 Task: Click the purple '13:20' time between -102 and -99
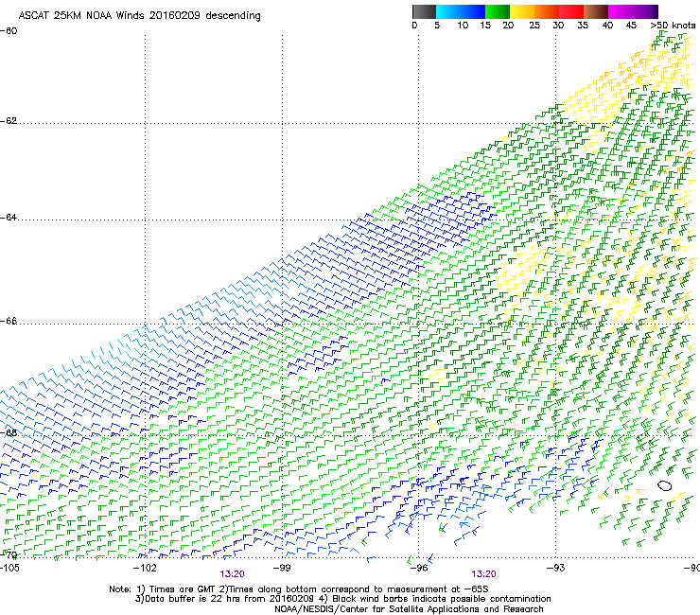pos(232,574)
